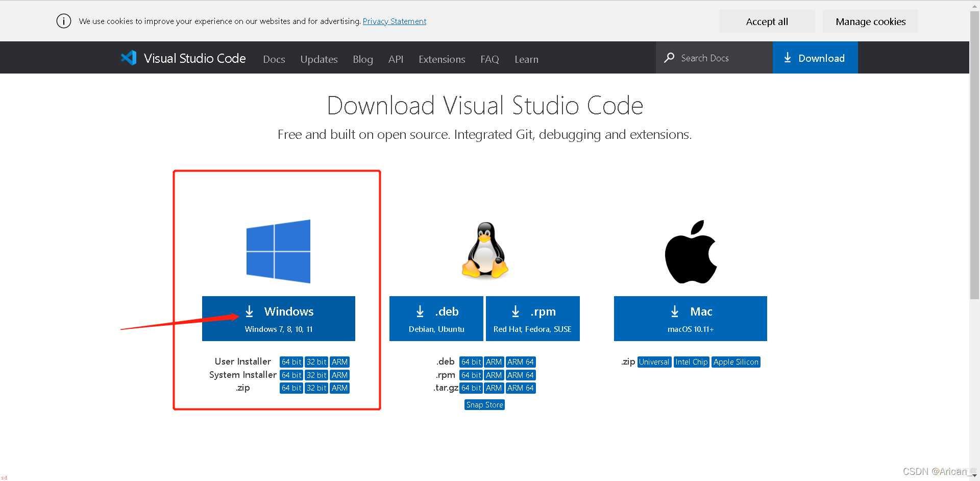Click the page vertical scrollbar thumb
The image size is (980, 481).
(974, 156)
